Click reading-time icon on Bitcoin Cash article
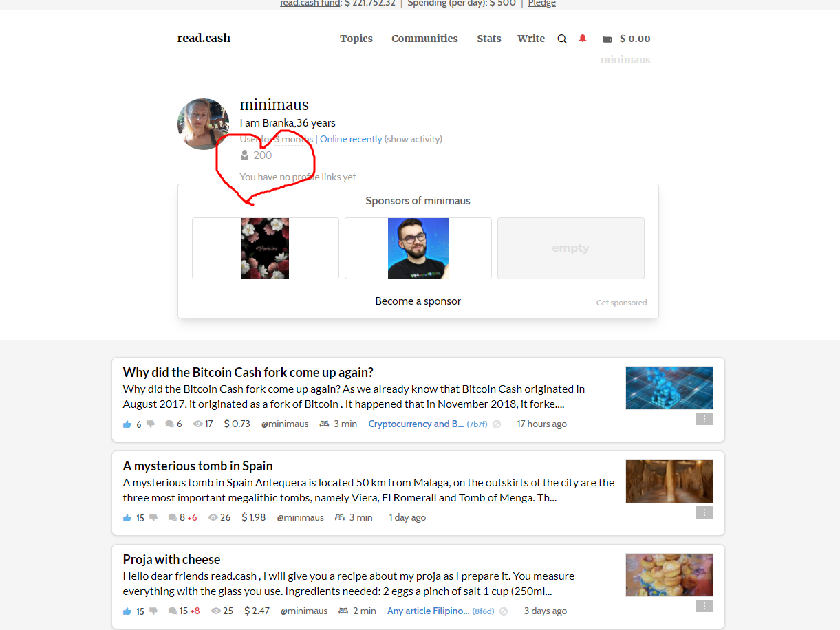840x630 pixels. pos(325,424)
